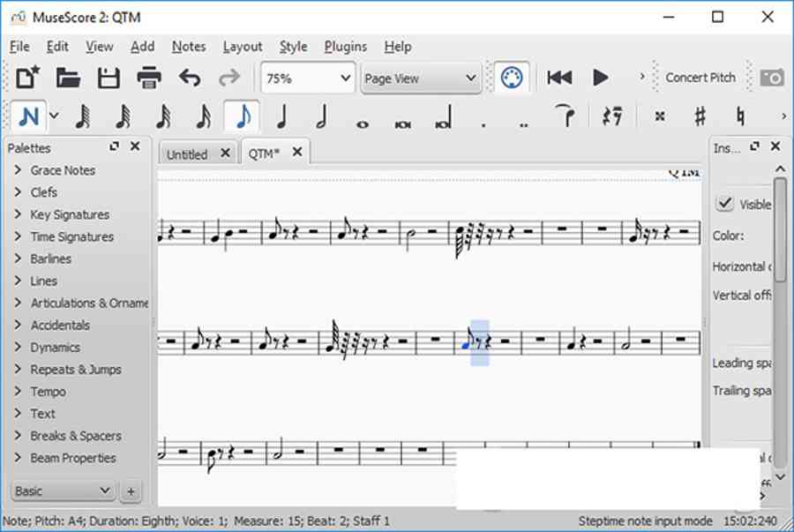794x532 pixels.
Task: Open the Page View mode dropdown
Action: point(421,79)
